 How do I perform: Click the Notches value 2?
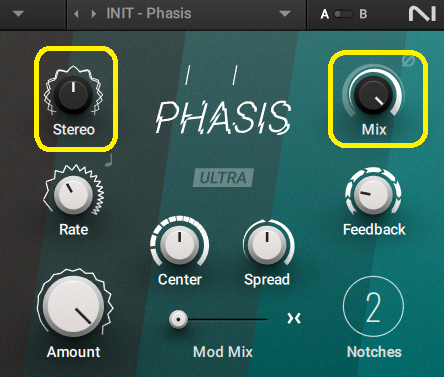[373, 307]
